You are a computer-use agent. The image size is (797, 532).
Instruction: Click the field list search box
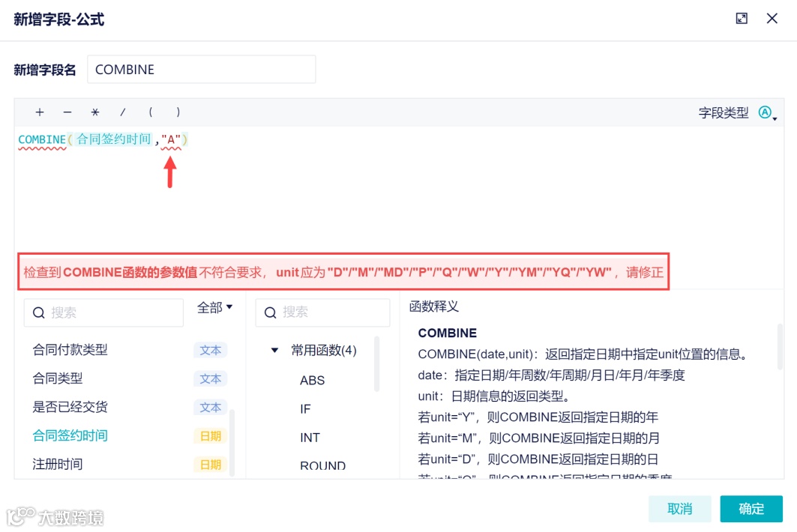click(x=105, y=312)
